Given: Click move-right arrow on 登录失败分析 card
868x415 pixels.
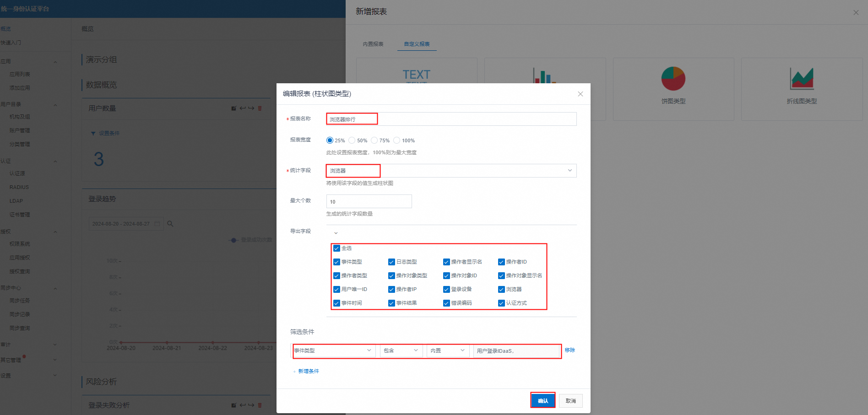Looking at the screenshot, I should tap(251, 405).
